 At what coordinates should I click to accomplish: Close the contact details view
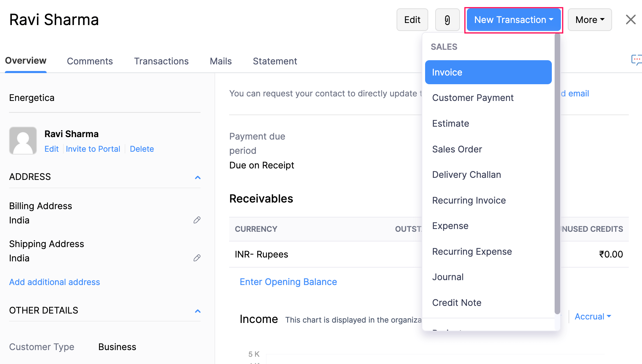(x=630, y=19)
